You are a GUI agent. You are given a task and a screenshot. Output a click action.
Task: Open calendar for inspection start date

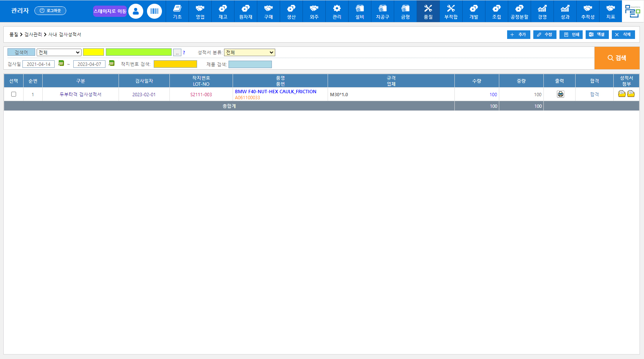click(61, 64)
